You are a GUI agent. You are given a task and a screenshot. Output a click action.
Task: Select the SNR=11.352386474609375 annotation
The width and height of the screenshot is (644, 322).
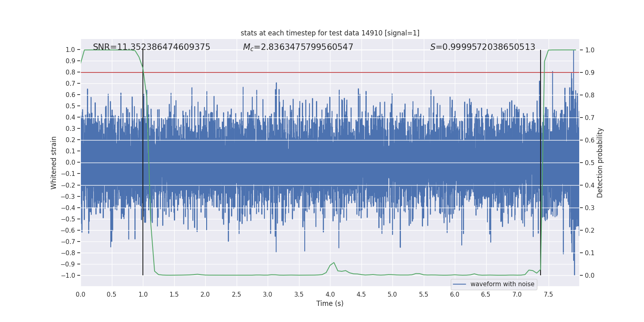click(x=151, y=47)
